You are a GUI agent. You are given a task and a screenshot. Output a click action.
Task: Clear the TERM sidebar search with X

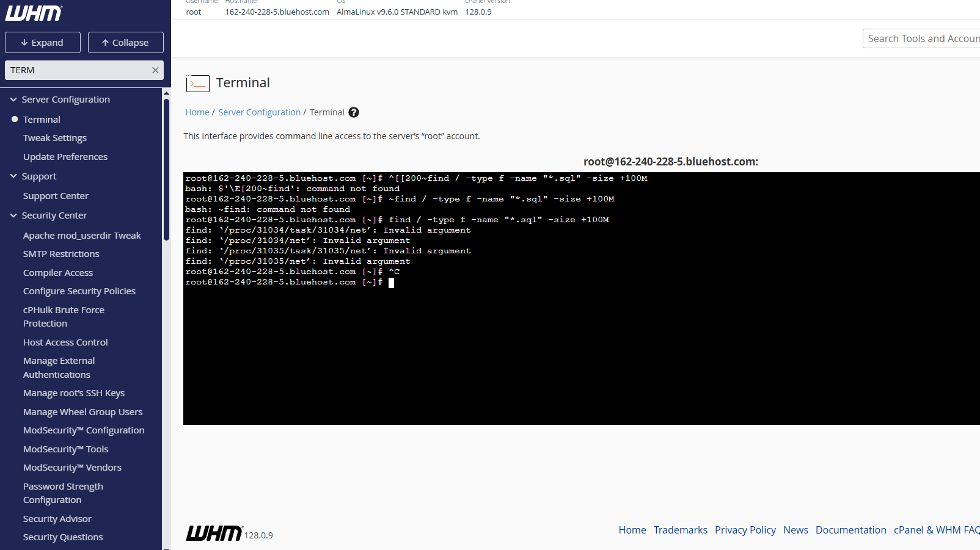pos(155,70)
